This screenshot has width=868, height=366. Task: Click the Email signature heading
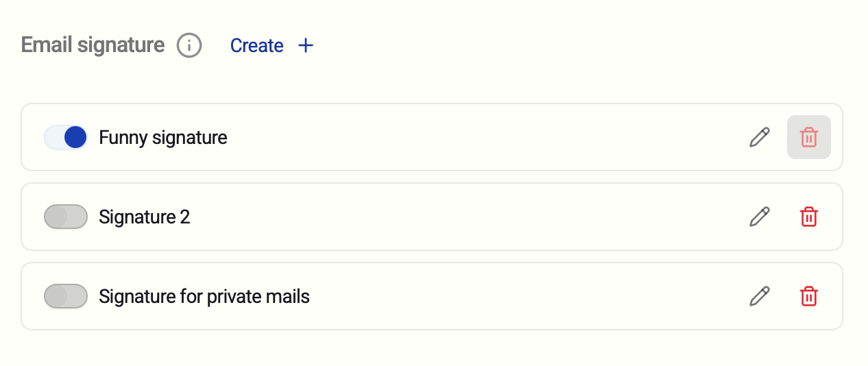[x=93, y=45]
